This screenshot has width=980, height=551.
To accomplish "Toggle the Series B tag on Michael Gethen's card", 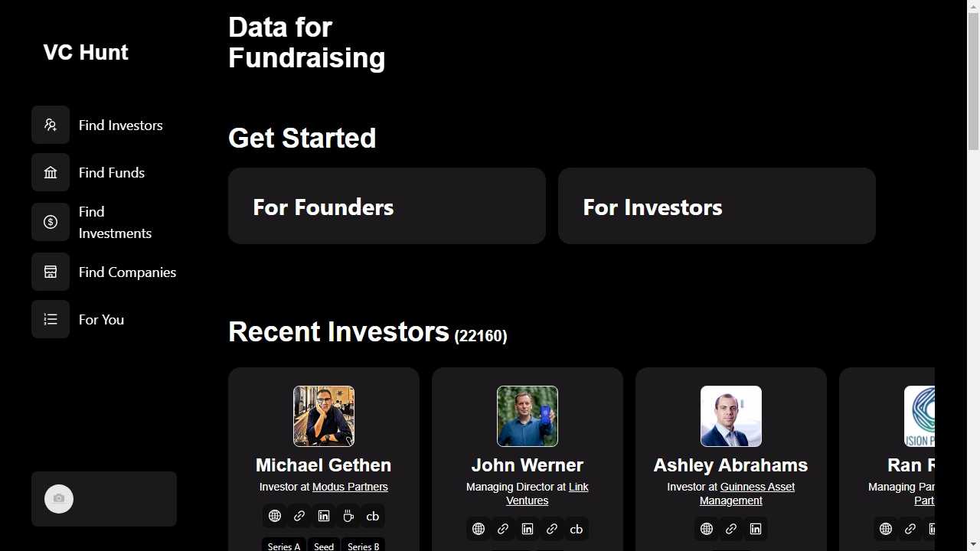I will 363,546.
